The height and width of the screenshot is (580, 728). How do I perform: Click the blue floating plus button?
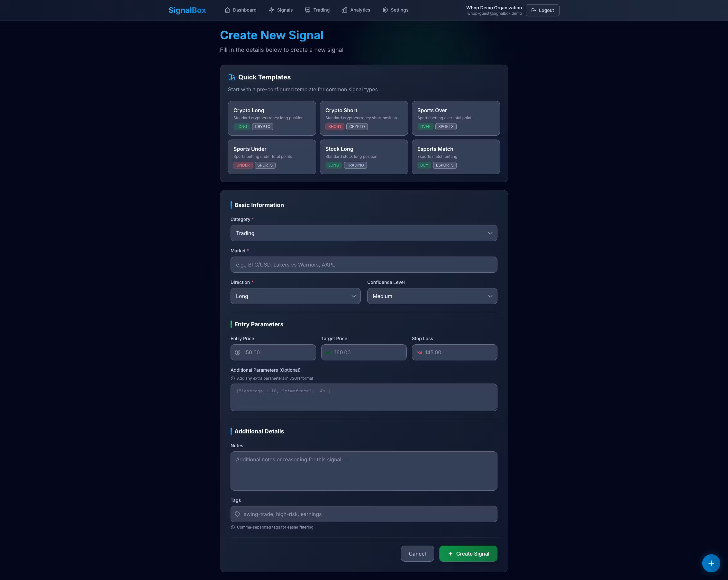click(x=711, y=563)
